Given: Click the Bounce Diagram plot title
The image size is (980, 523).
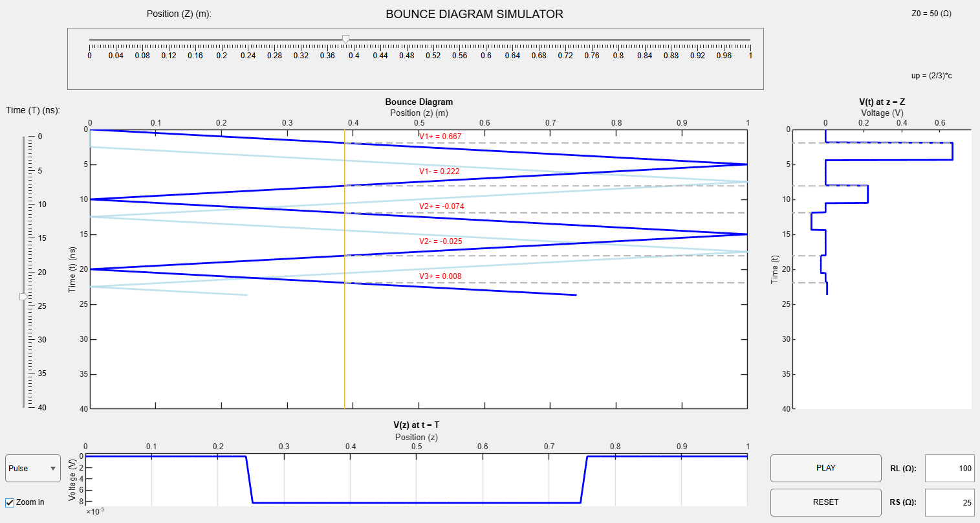Looking at the screenshot, I should pyautogui.click(x=419, y=102).
